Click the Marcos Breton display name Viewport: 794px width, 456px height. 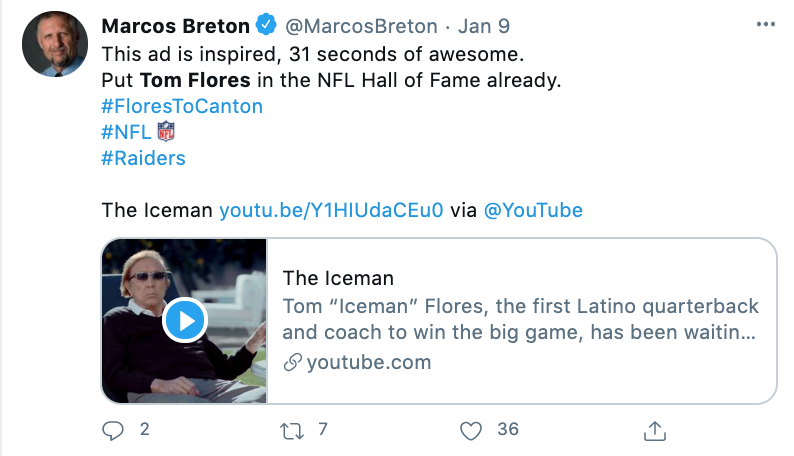pos(177,25)
